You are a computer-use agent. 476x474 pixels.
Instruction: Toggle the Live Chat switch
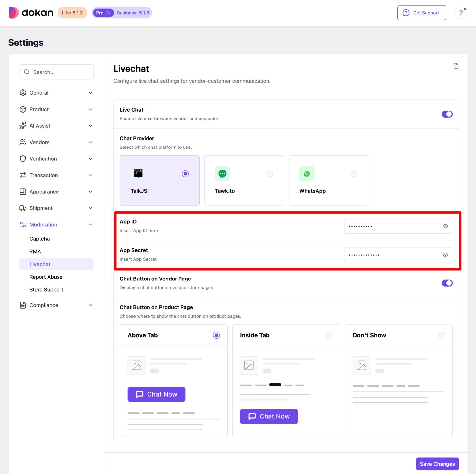coord(447,114)
